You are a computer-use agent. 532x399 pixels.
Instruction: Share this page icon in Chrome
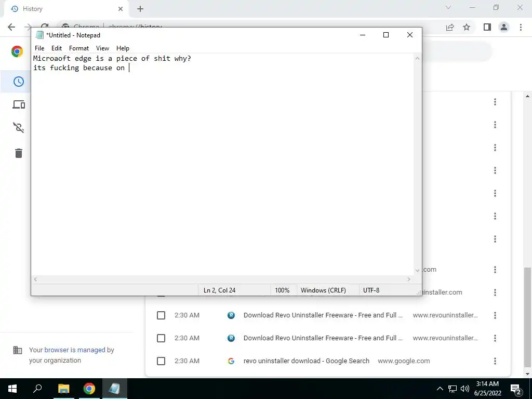pyautogui.click(x=450, y=27)
